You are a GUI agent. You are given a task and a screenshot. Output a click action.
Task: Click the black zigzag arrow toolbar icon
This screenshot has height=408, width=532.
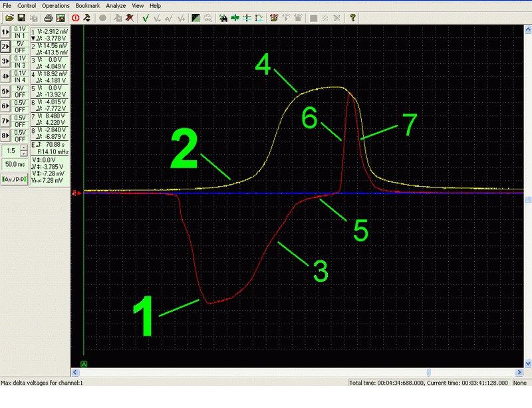(87, 18)
